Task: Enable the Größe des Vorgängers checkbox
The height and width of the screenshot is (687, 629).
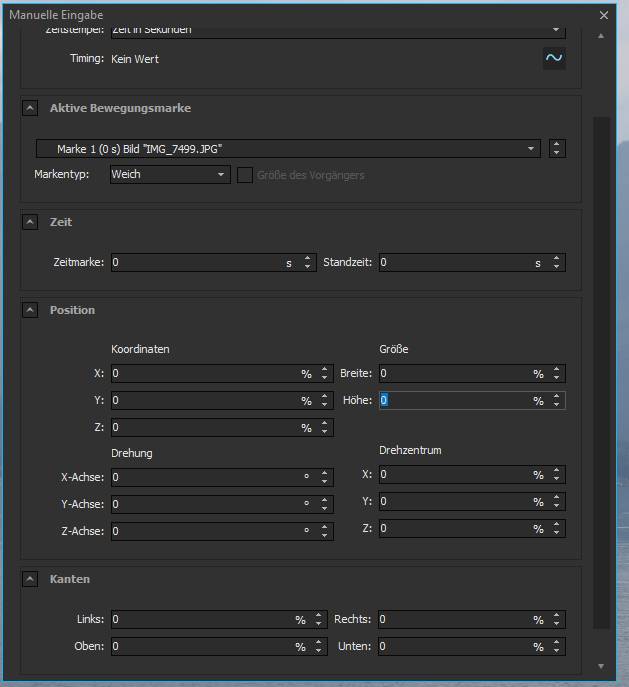Action: point(244,175)
